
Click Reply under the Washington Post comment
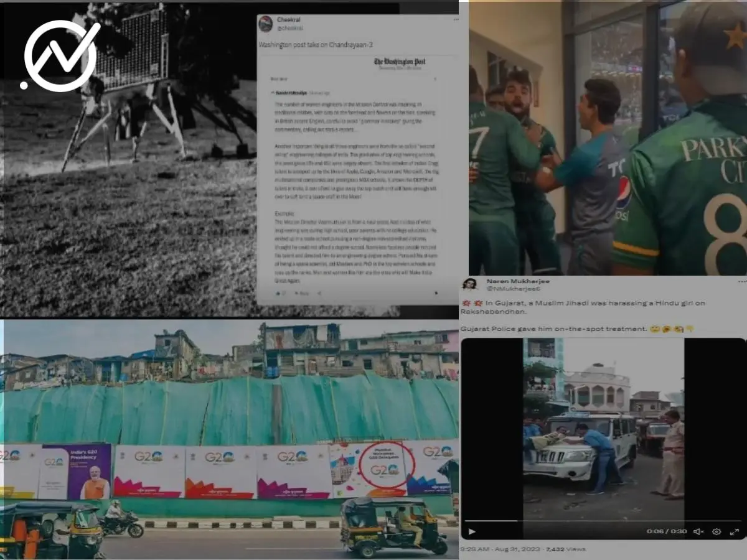coord(303,292)
